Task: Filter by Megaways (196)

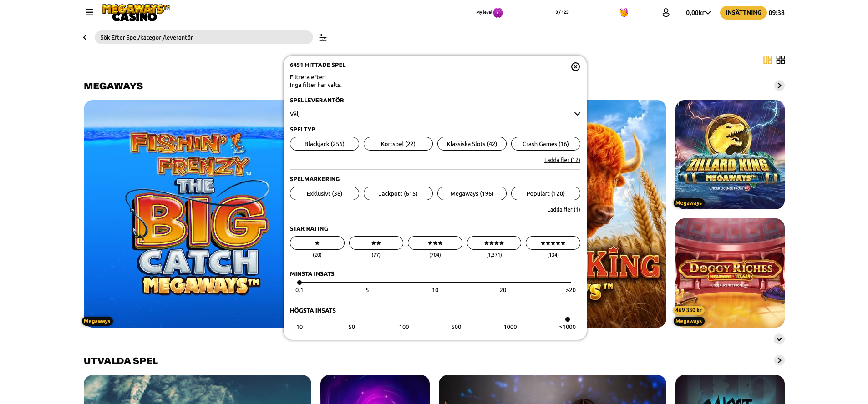Action: click(x=472, y=193)
